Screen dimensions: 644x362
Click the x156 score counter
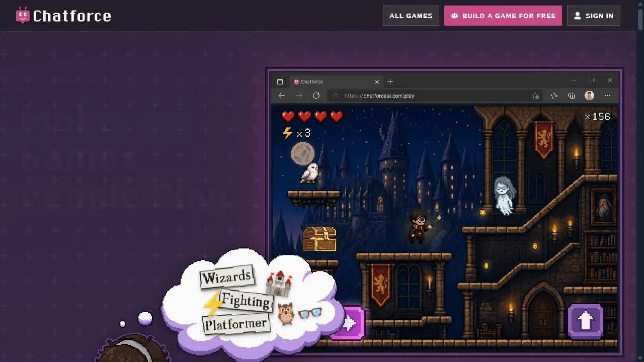tap(597, 117)
